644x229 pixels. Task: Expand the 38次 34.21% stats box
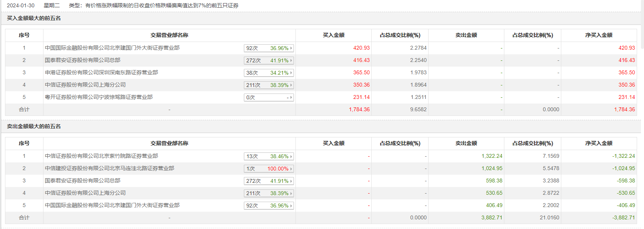coord(269,73)
